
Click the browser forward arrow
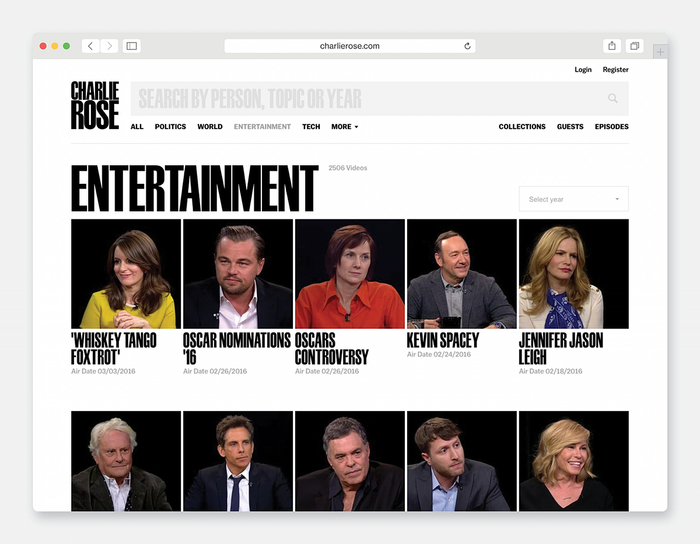tap(109, 46)
